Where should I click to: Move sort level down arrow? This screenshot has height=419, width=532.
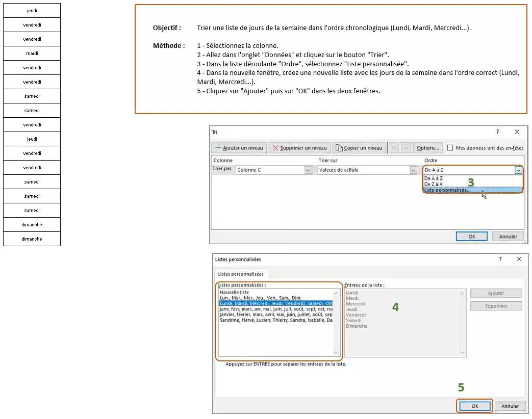(x=406, y=148)
